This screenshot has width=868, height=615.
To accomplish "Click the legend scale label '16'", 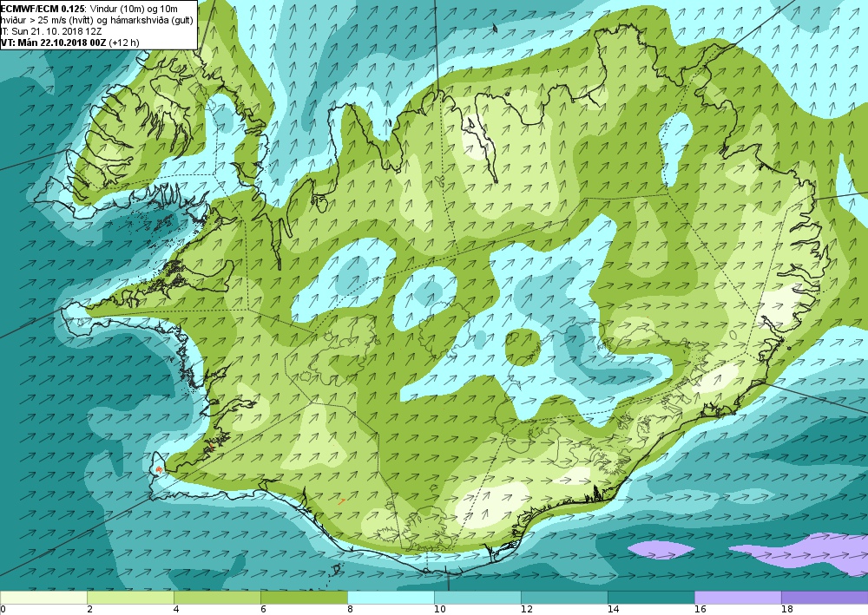I will [700, 610].
